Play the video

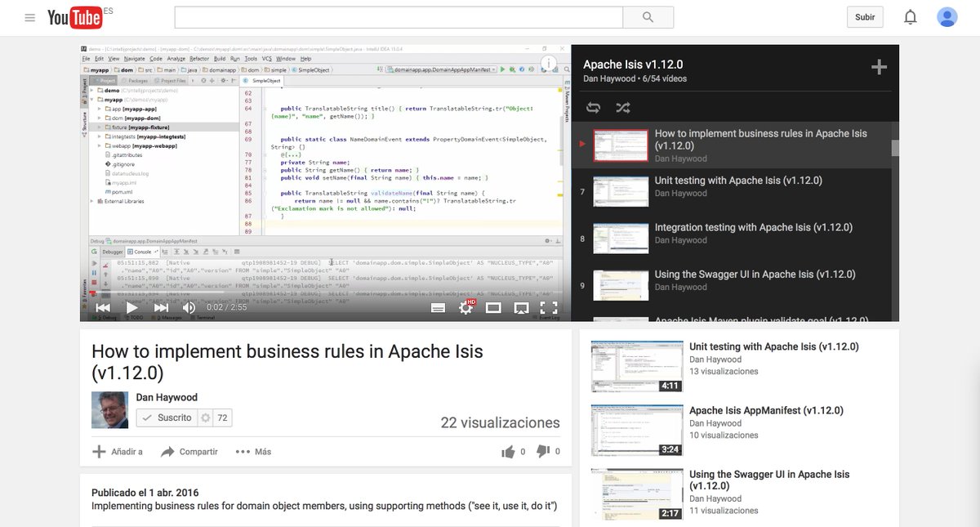point(131,307)
